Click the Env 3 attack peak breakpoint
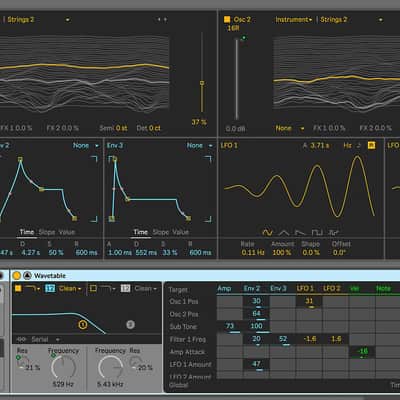The width and height of the screenshot is (400, 400). (115, 159)
